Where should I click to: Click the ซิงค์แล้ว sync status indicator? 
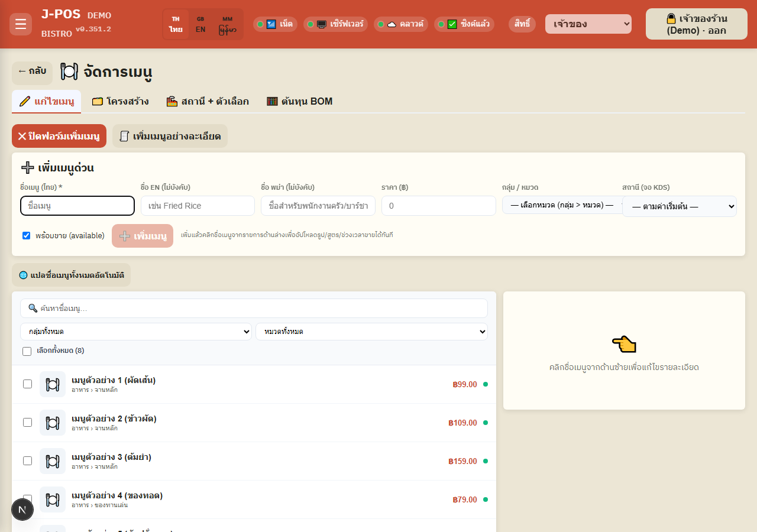pos(464,24)
